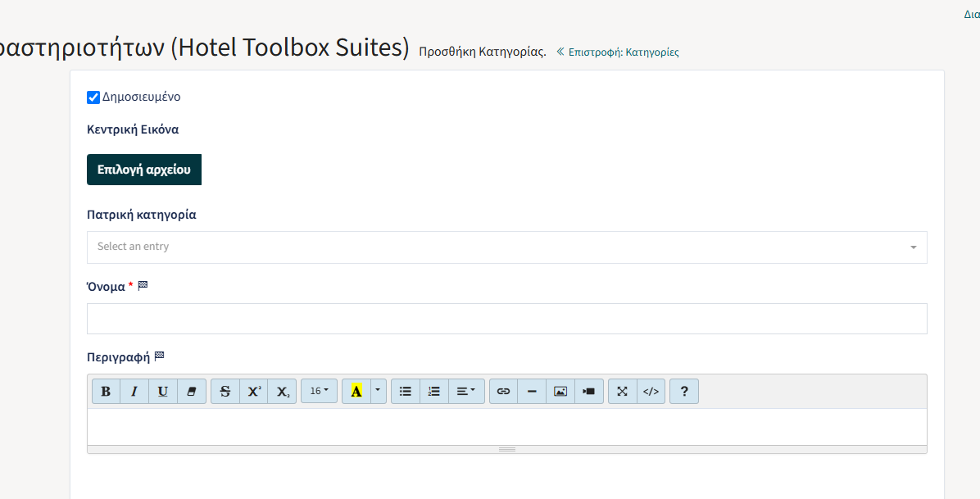Open the paragraph alignment dropdown
980x499 pixels.
click(466, 392)
